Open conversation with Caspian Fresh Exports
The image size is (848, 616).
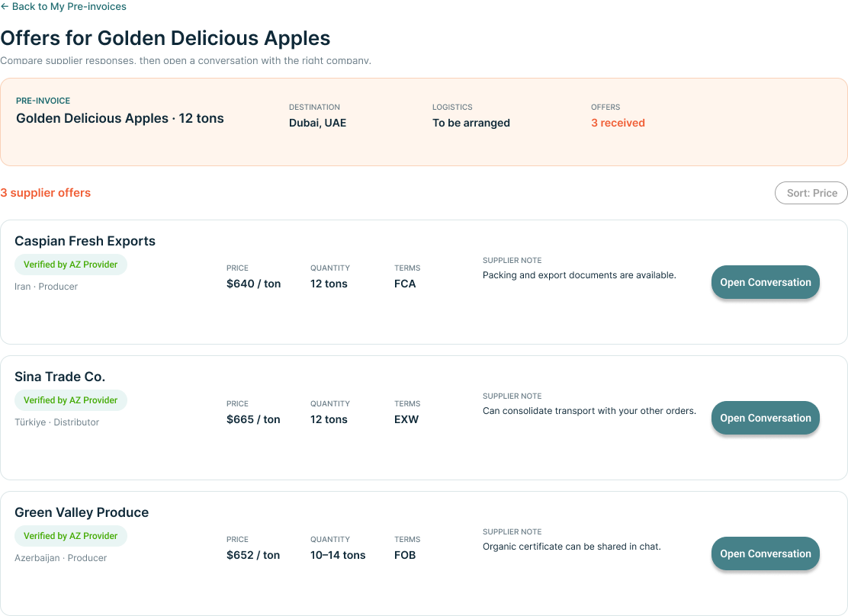[x=765, y=282]
